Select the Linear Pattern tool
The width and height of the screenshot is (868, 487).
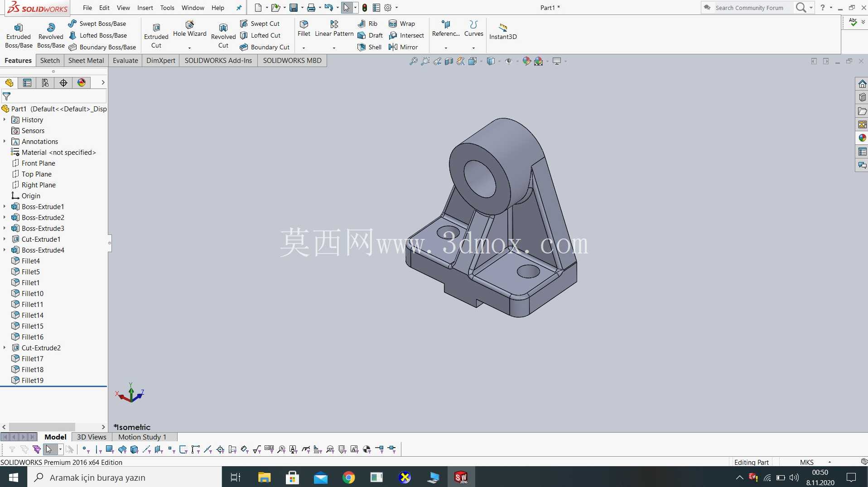coord(334,28)
